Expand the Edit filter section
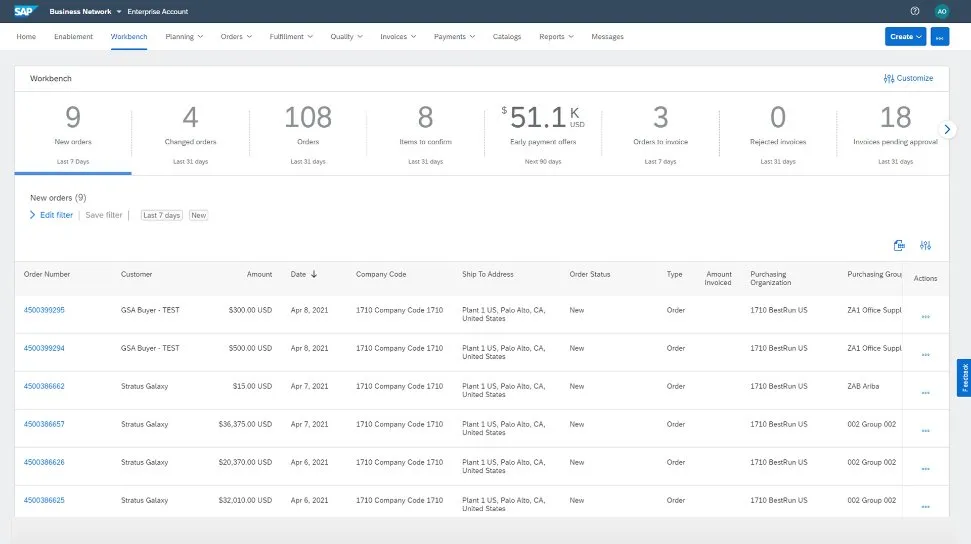Image resolution: width=971 pixels, height=544 pixels. click(51, 215)
